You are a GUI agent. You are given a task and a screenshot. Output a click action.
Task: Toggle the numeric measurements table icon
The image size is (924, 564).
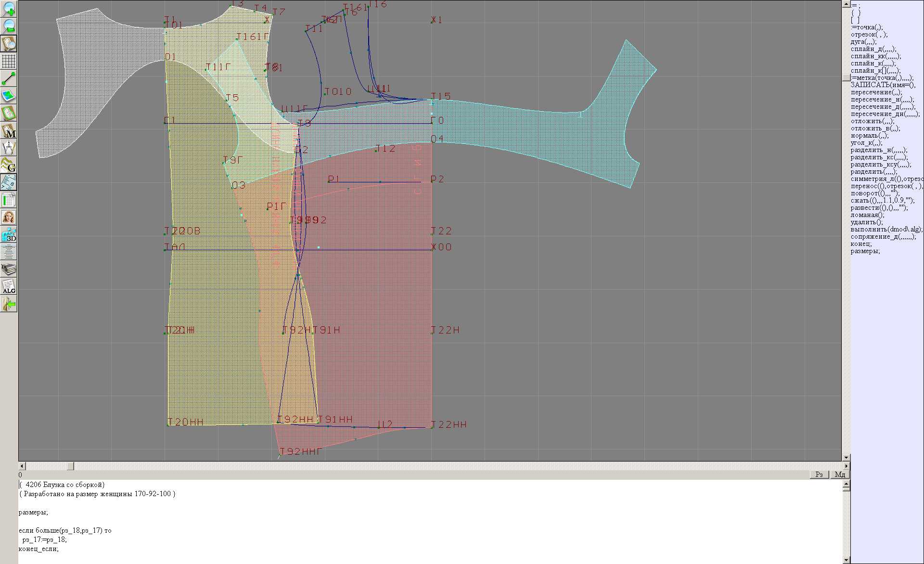9,182
